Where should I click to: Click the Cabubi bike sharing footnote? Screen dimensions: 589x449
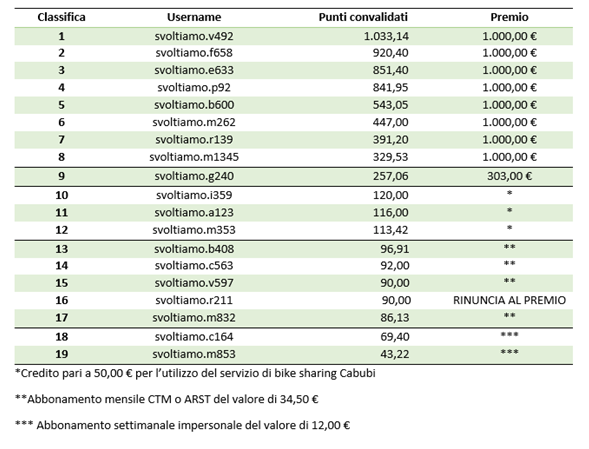coord(195,373)
